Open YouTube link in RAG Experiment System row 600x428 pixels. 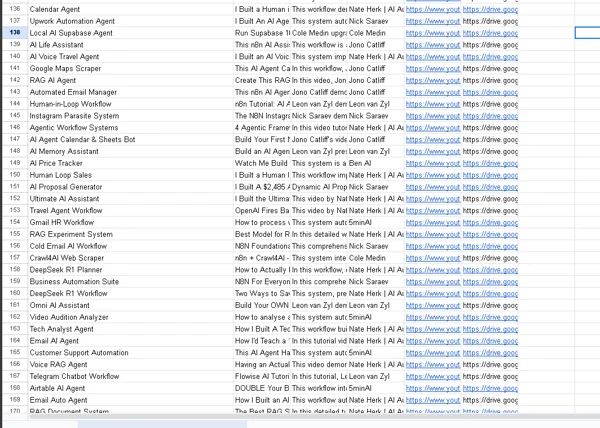point(433,234)
